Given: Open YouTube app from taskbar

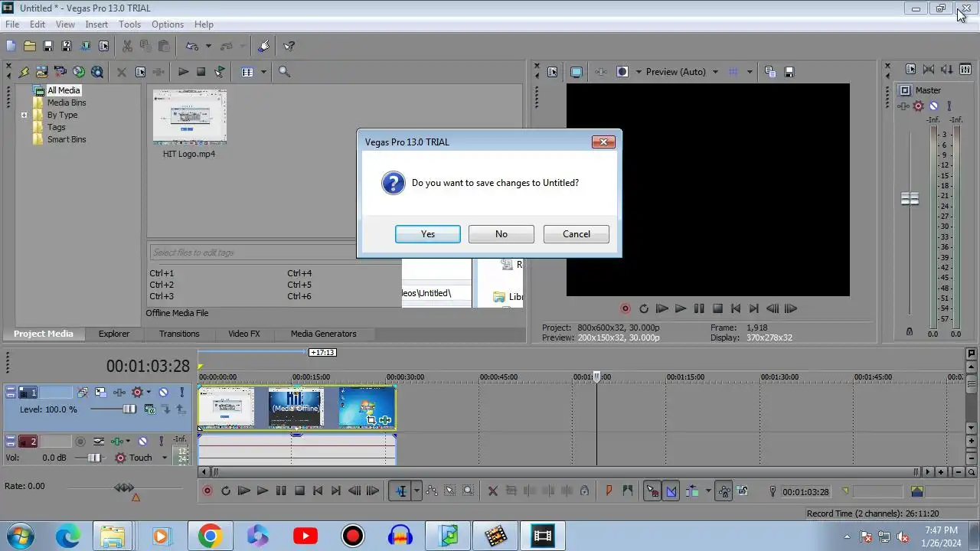Looking at the screenshot, I should click(x=305, y=536).
